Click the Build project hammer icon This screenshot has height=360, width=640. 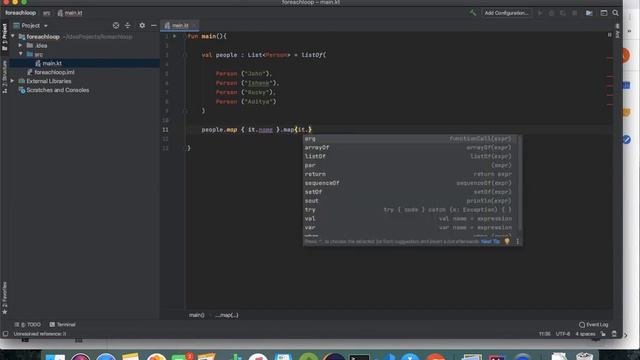pos(473,13)
